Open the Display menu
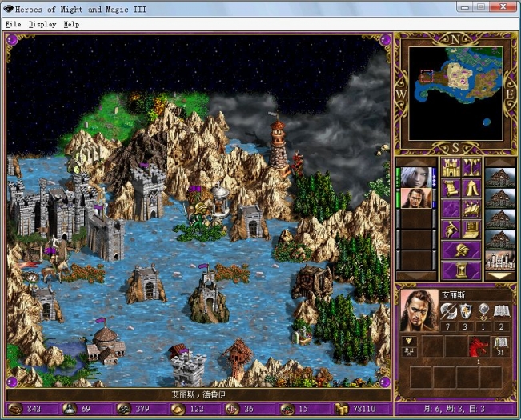 pos(42,24)
